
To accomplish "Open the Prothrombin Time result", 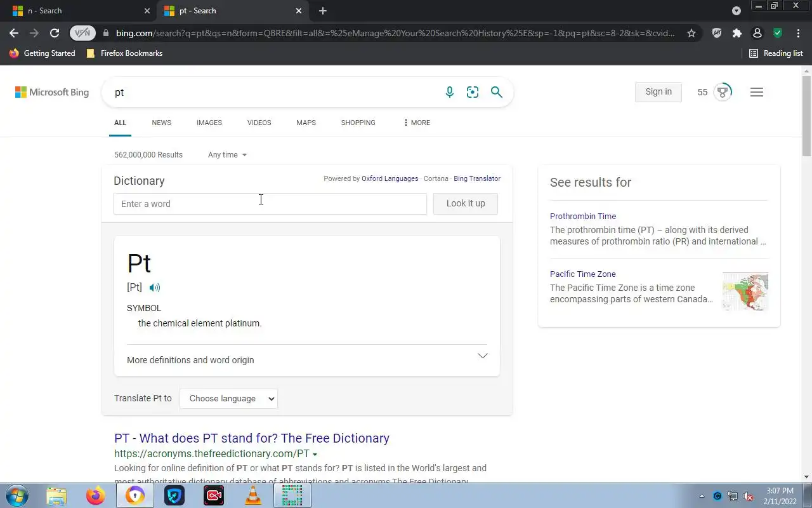I will click(x=583, y=217).
